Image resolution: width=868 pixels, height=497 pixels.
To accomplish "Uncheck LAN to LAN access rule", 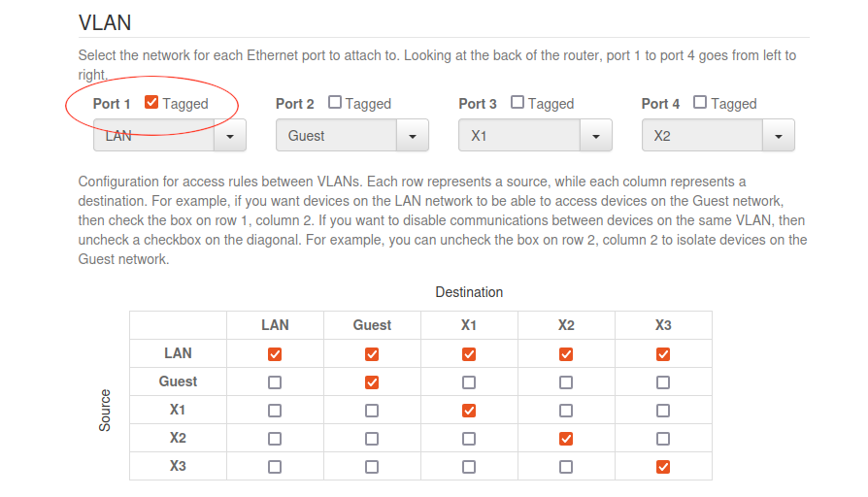I will pyautogui.click(x=275, y=354).
